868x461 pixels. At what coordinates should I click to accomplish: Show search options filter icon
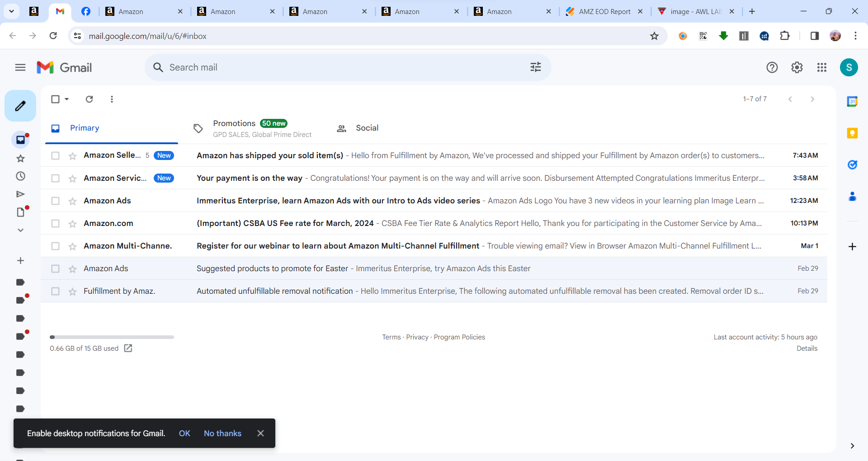point(536,67)
